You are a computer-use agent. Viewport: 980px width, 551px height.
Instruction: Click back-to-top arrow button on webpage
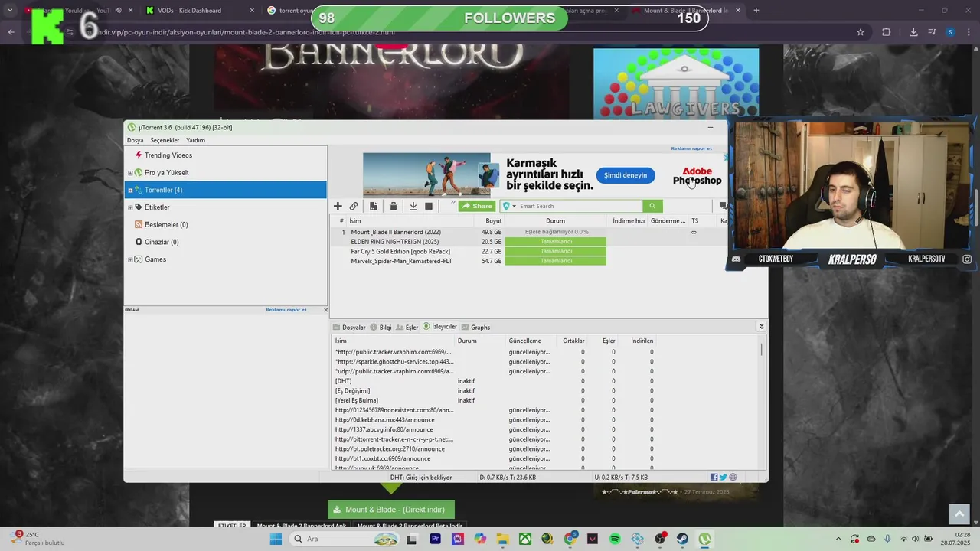click(959, 514)
